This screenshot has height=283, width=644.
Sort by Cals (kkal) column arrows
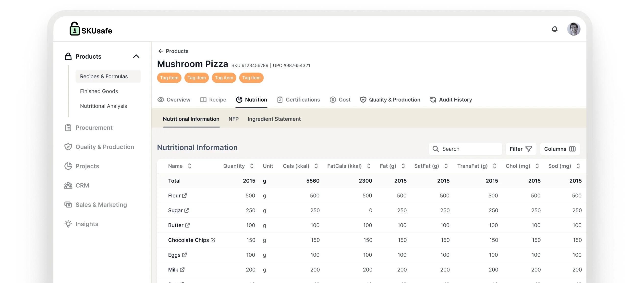316,166
